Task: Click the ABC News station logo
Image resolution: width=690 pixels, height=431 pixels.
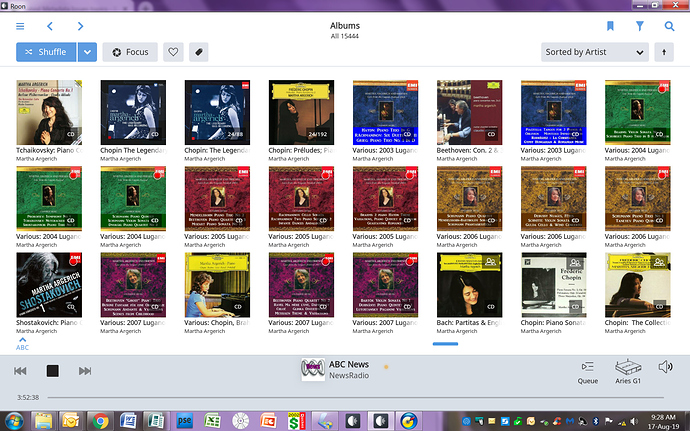Action: pyautogui.click(x=313, y=369)
